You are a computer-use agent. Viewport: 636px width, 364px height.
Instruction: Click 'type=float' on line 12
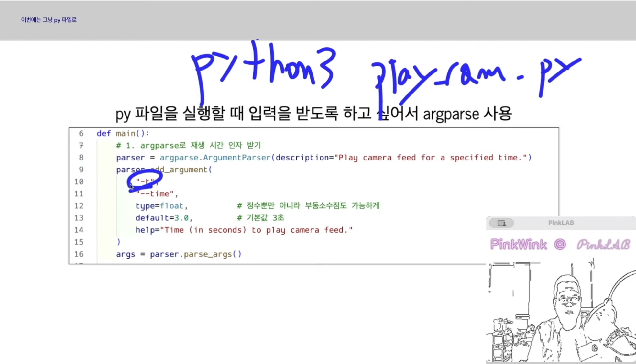pos(159,206)
